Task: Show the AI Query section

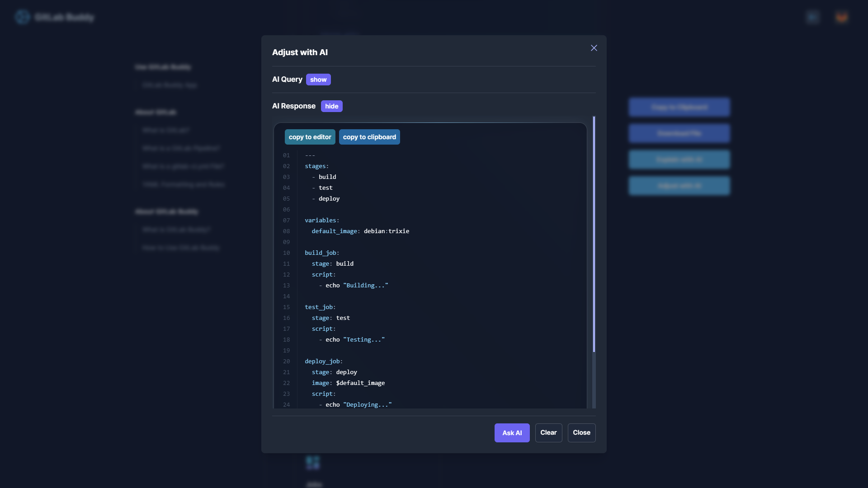Action: tap(318, 80)
